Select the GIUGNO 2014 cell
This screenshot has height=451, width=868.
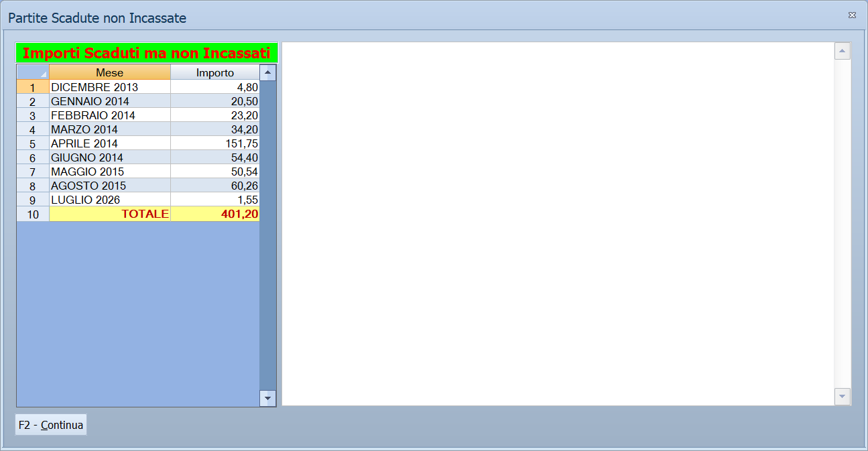110,157
